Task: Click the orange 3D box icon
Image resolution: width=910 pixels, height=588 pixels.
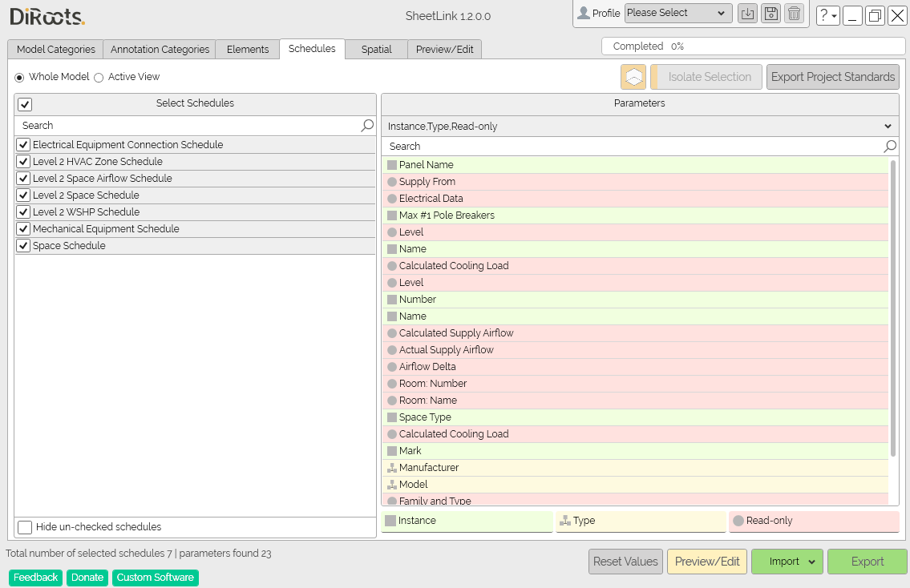Action: pyautogui.click(x=633, y=77)
